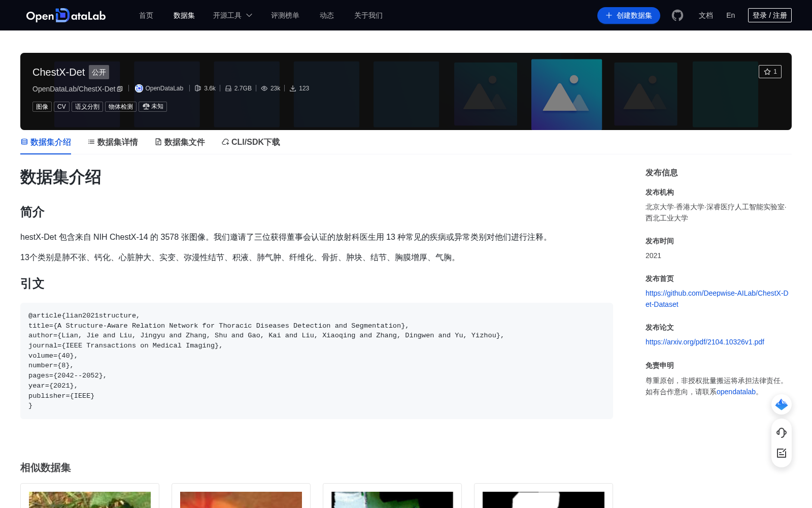Copy the OpenDataLab/ChestX-Det path icon
Image resolution: width=812 pixels, height=508 pixels.
click(x=120, y=89)
